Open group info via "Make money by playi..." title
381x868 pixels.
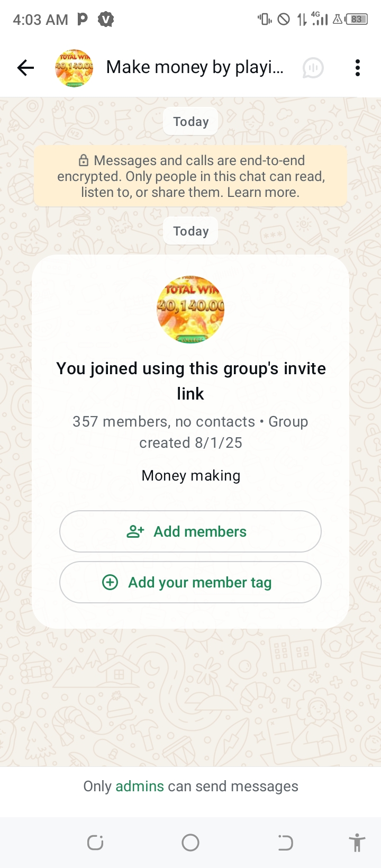195,68
